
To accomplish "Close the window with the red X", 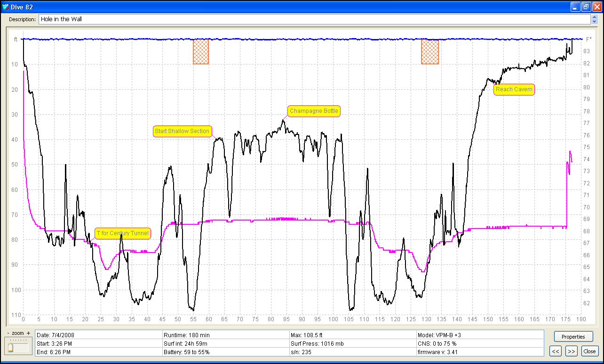I will pos(596,7).
